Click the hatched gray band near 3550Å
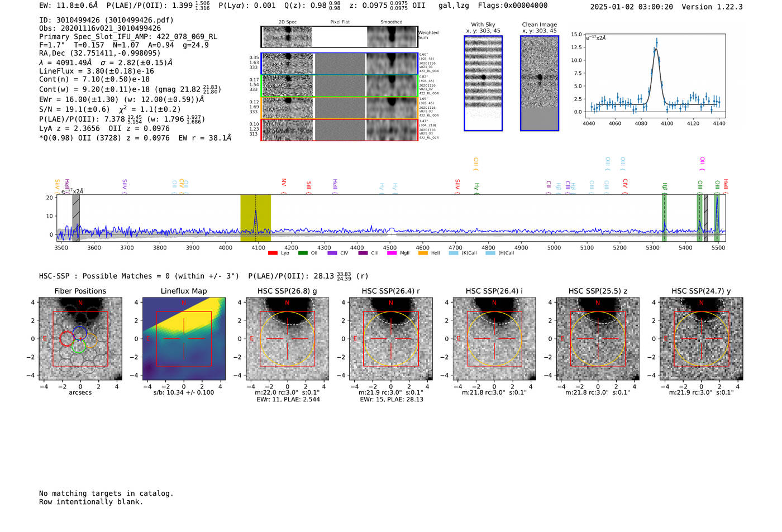The image size is (782, 532). 76,218
